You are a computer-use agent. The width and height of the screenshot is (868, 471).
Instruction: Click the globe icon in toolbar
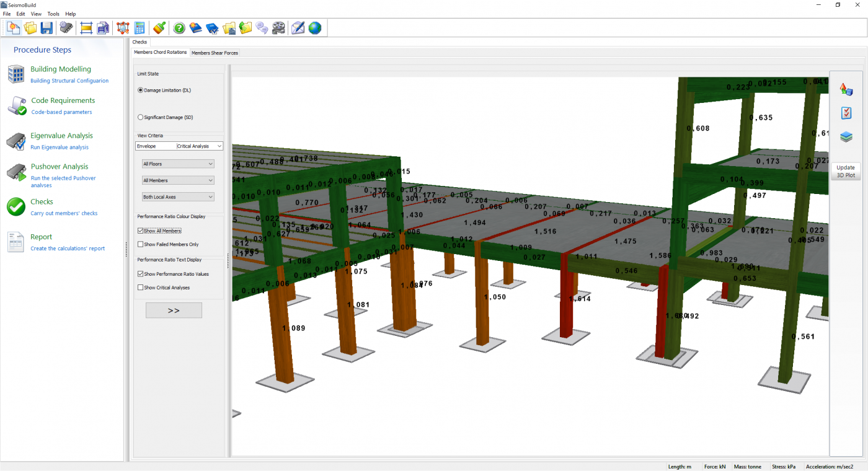point(315,28)
